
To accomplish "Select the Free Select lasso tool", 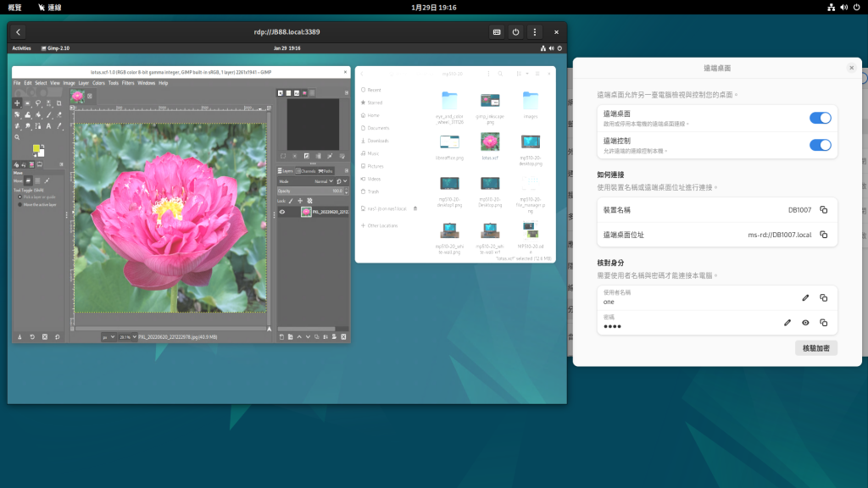I will point(38,103).
